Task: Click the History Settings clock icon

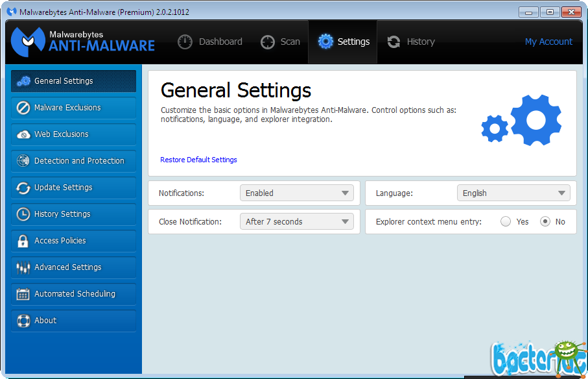Action: pos(23,214)
